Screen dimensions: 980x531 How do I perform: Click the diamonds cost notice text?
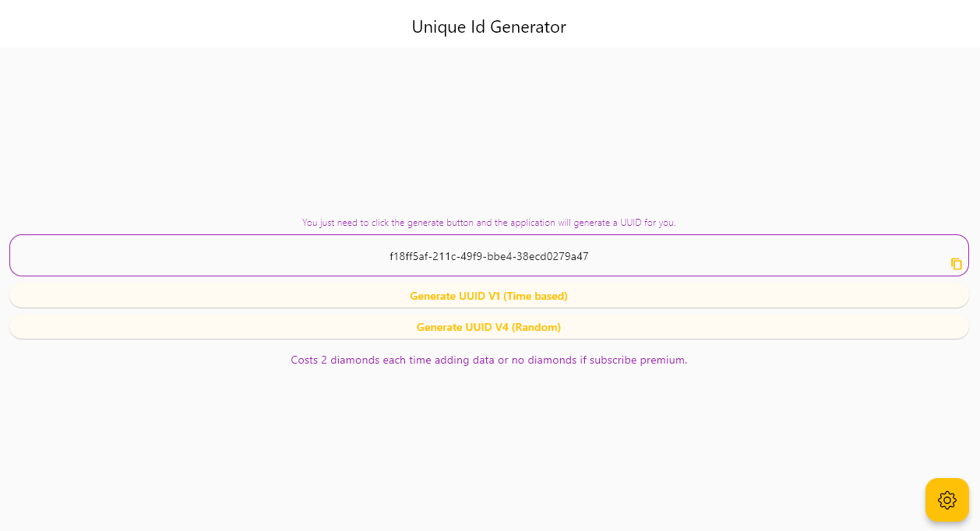488,360
